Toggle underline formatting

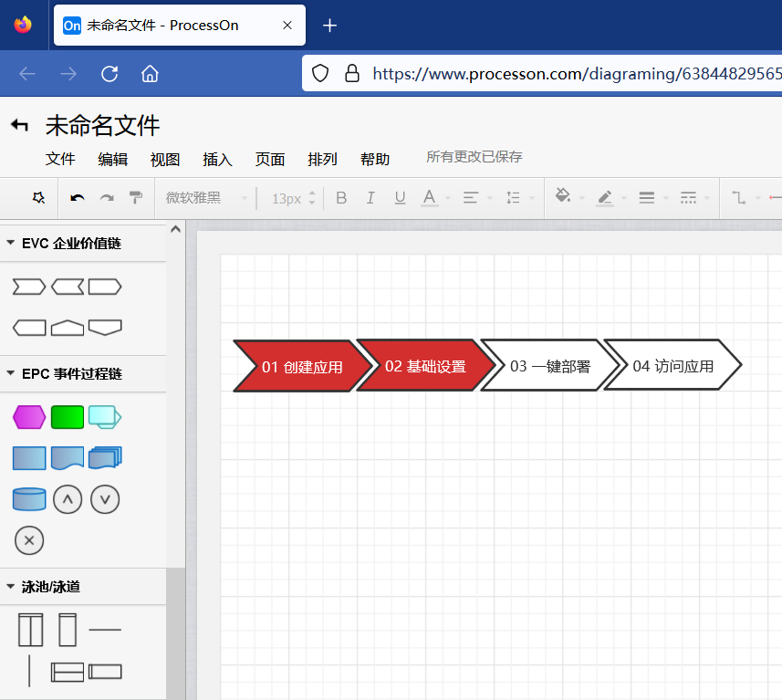(x=400, y=196)
